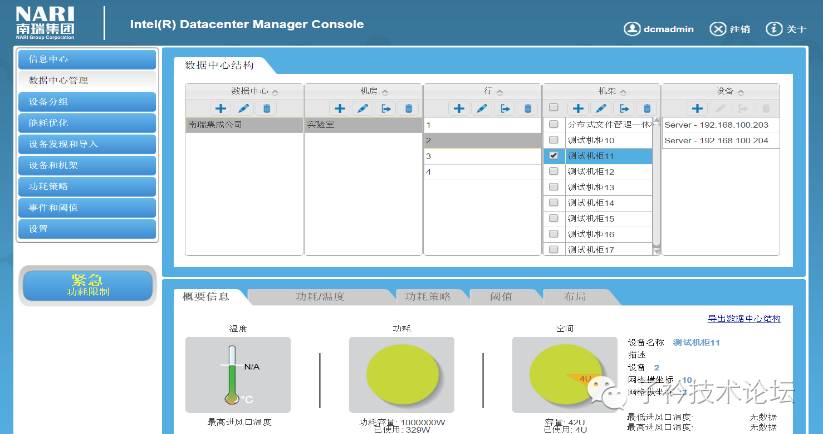Toggle the select-all racks checkbox in header
The height and width of the screenshot is (434, 823).
click(x=553, y=108)
